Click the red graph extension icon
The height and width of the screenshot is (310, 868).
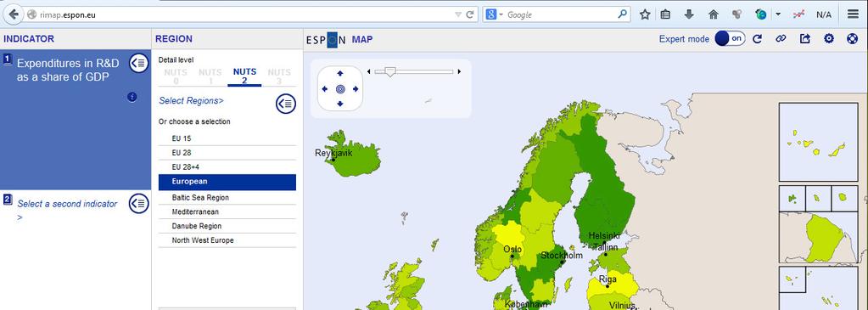(x=798, y=15)
